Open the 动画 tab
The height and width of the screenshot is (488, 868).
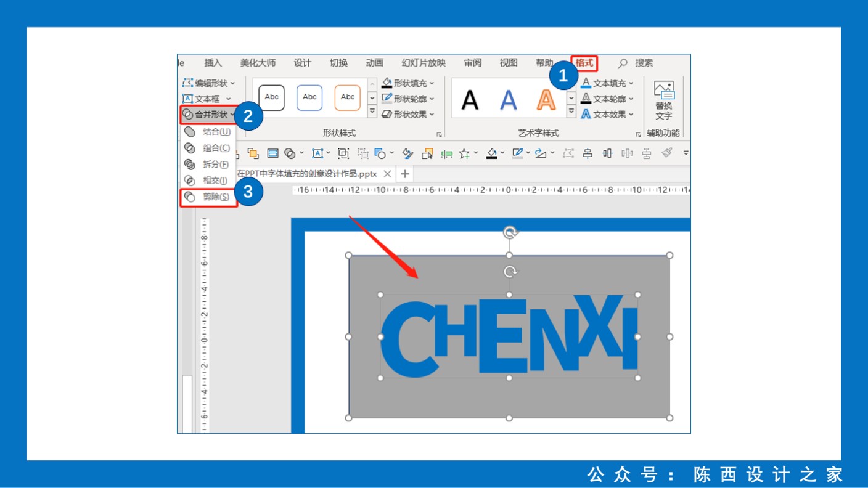click(x=375, y=63)
